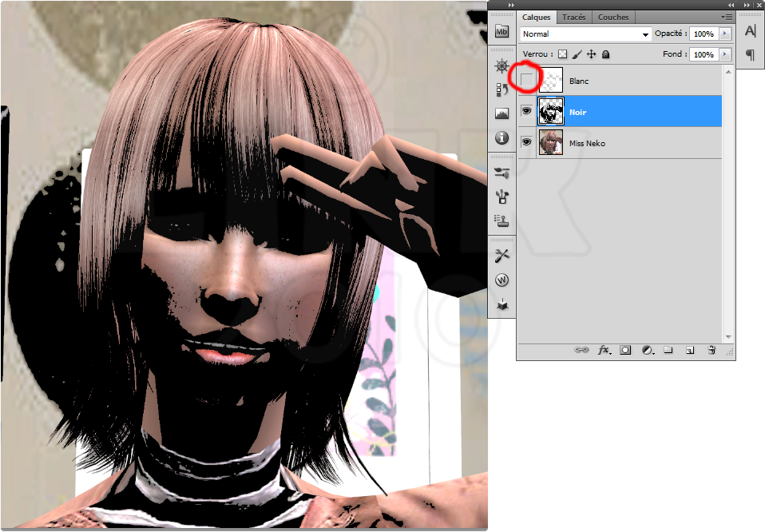Add a layer mask from panel footer
765x532 pixels.
coord(625,350)
